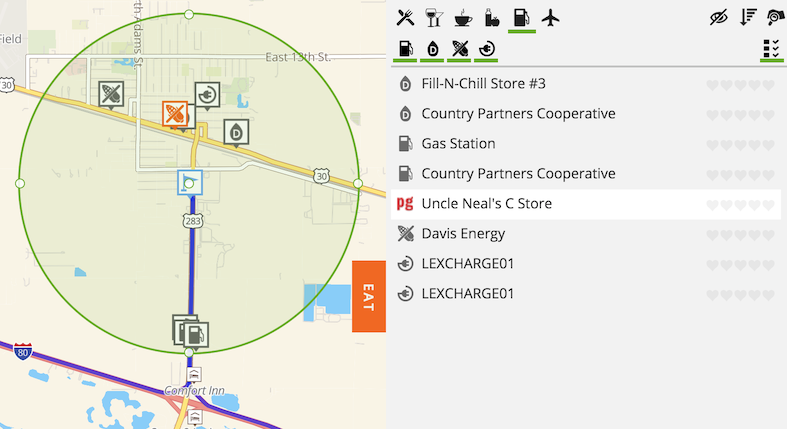Toggle hidden places with crossed-eye icon

[717, 17]
